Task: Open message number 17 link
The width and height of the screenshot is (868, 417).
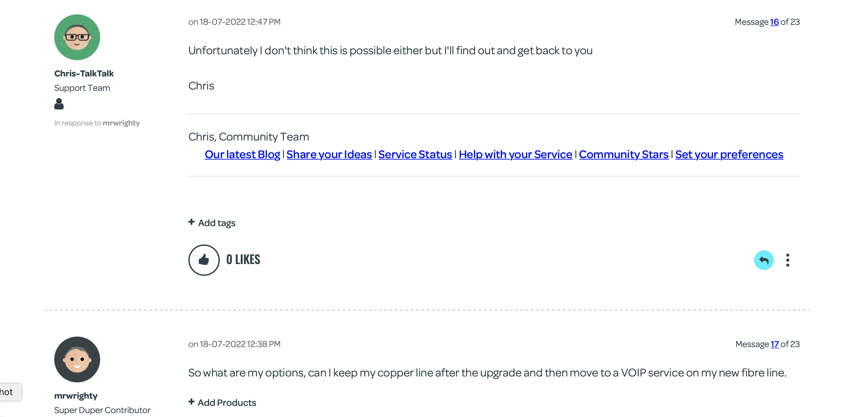Action: tap(774, 344)
